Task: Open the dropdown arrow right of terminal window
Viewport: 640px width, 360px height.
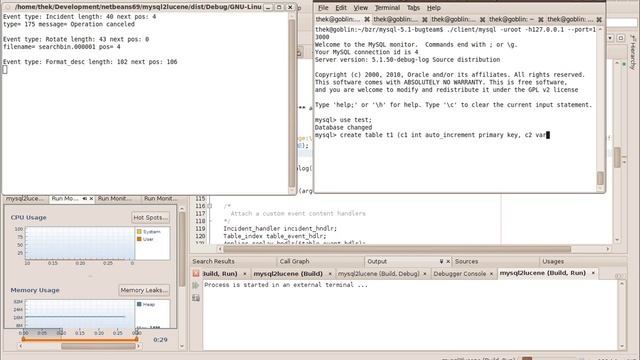Action: [610, 38]
